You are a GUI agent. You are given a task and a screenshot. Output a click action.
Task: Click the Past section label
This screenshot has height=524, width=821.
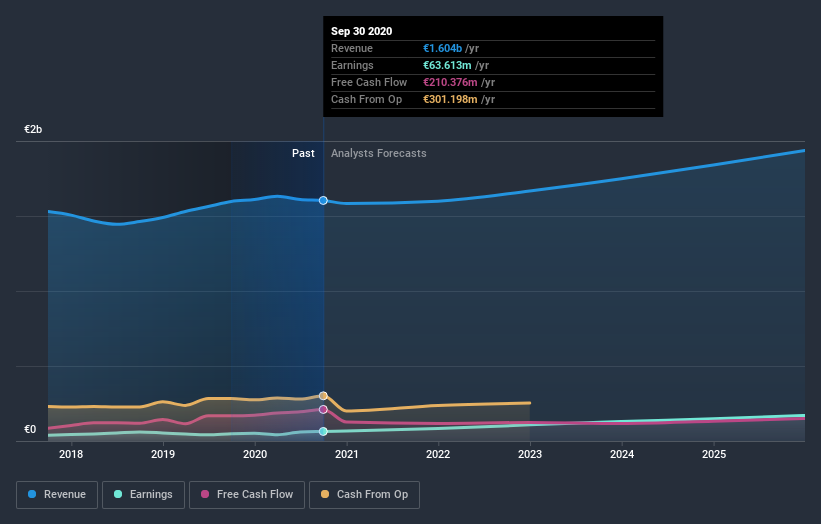coord(303,153)
